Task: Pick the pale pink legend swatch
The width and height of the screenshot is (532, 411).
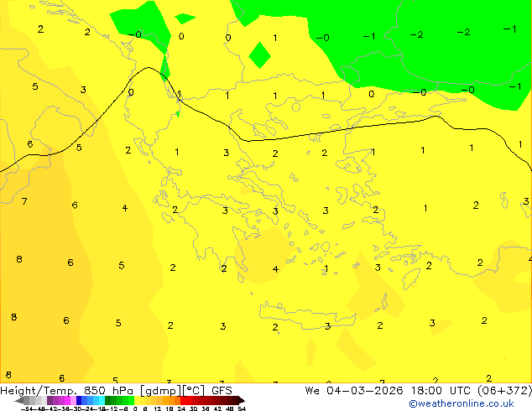Action: tap(73, 400)
